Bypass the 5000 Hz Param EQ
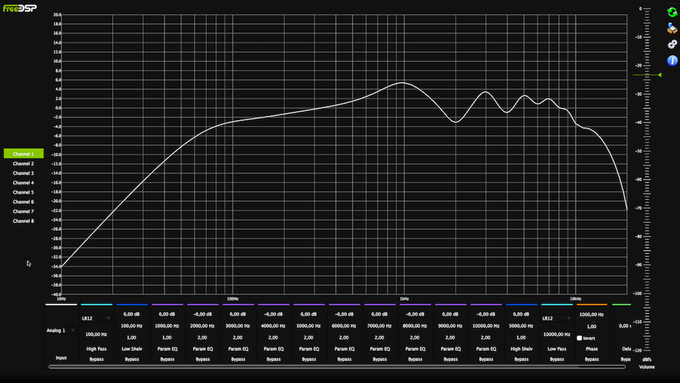Image resolution: width=680 pixels, height=383 pixels. (309, 359)
